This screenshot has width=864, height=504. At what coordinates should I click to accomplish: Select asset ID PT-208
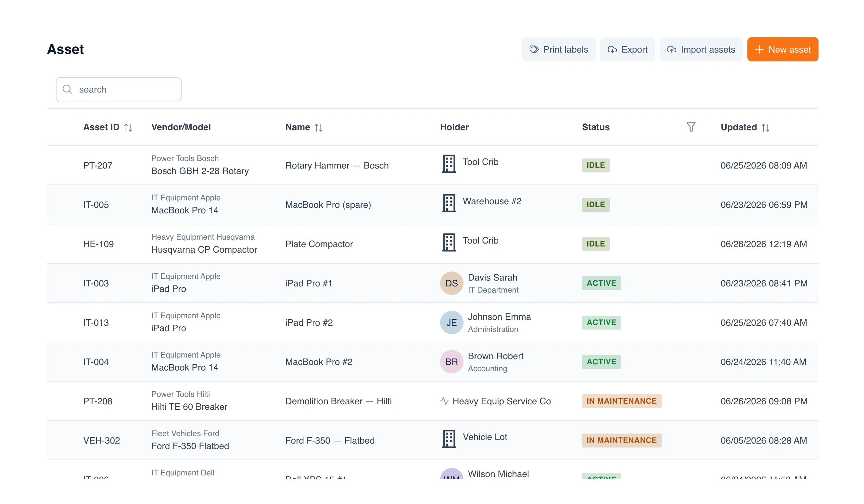(x=98, y=401)
